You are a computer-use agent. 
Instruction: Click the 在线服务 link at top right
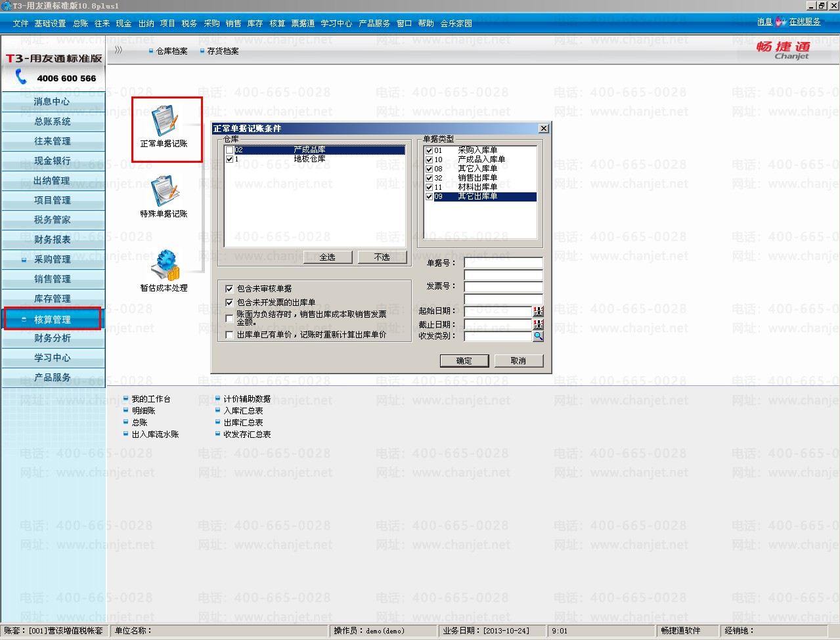tap(805, 22)
